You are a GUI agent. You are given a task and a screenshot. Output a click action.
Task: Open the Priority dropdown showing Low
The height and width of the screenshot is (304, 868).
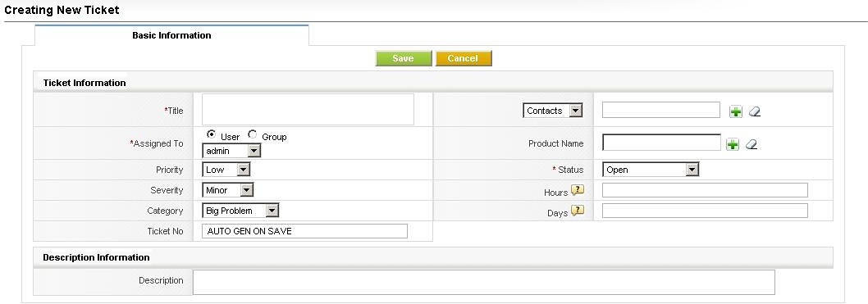pyautogui.click(x=226, y=170)
